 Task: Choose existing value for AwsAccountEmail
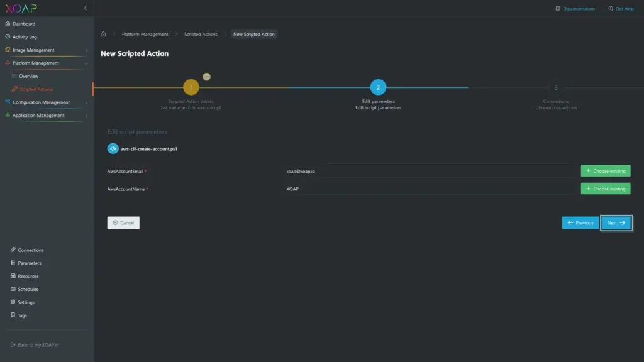[x=606, y=171]
